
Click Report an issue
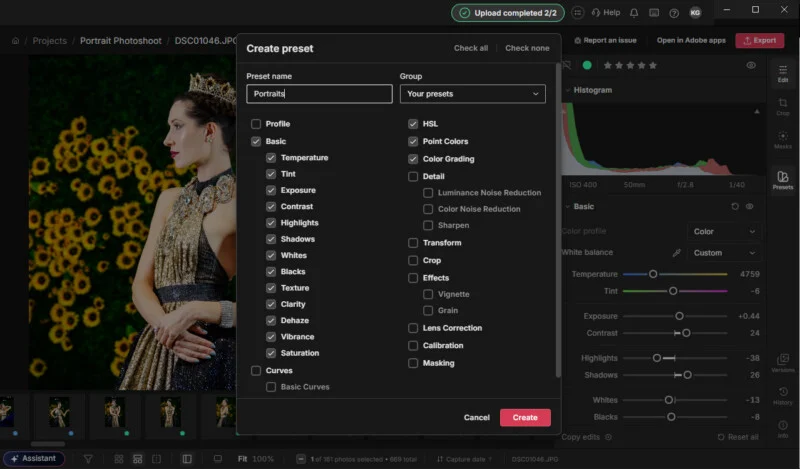click(x=605, y=40)
